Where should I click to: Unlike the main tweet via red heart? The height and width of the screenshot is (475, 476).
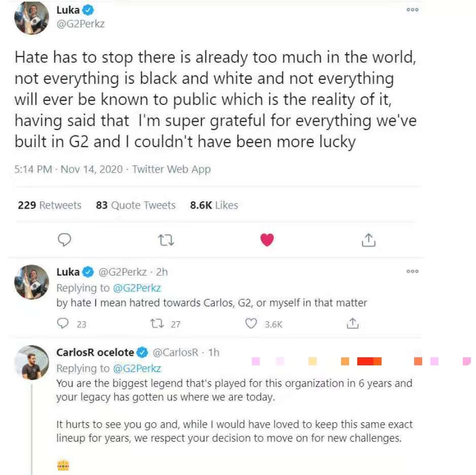point(267,240)
